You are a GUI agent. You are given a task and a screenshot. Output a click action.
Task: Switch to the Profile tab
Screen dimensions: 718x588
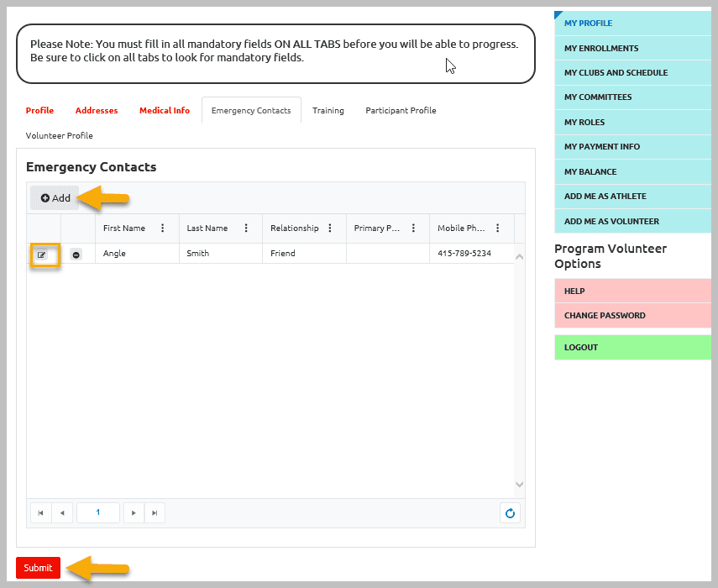click(39, 110)
